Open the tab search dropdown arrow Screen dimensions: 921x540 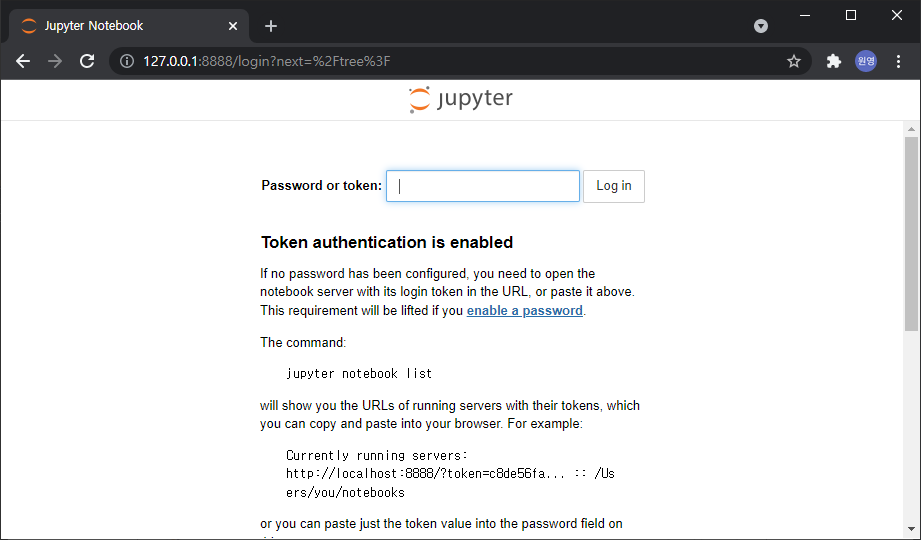[x=761, y=26]
